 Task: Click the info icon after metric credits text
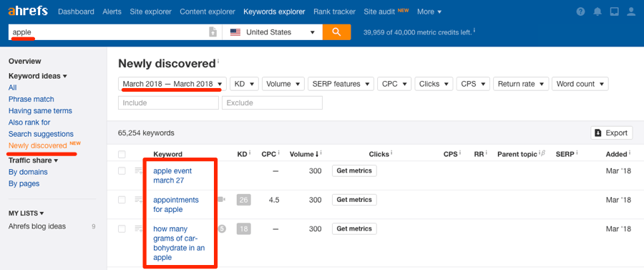[474, 30]
